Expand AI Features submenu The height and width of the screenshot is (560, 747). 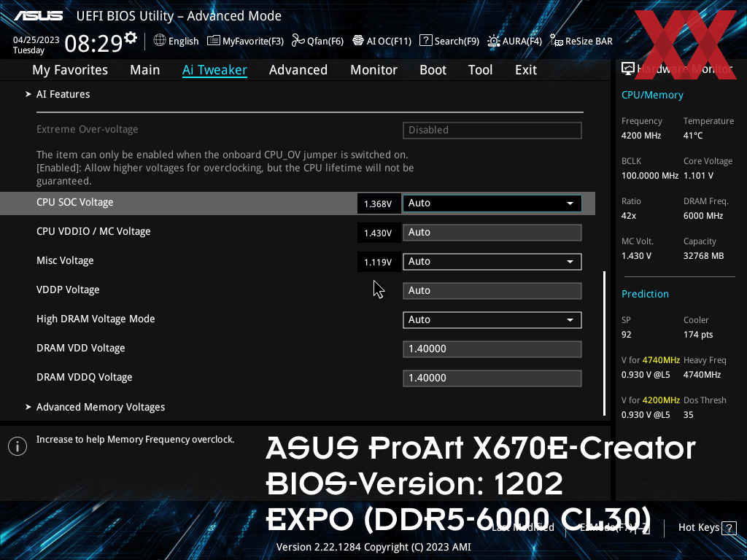coord(63,94)
